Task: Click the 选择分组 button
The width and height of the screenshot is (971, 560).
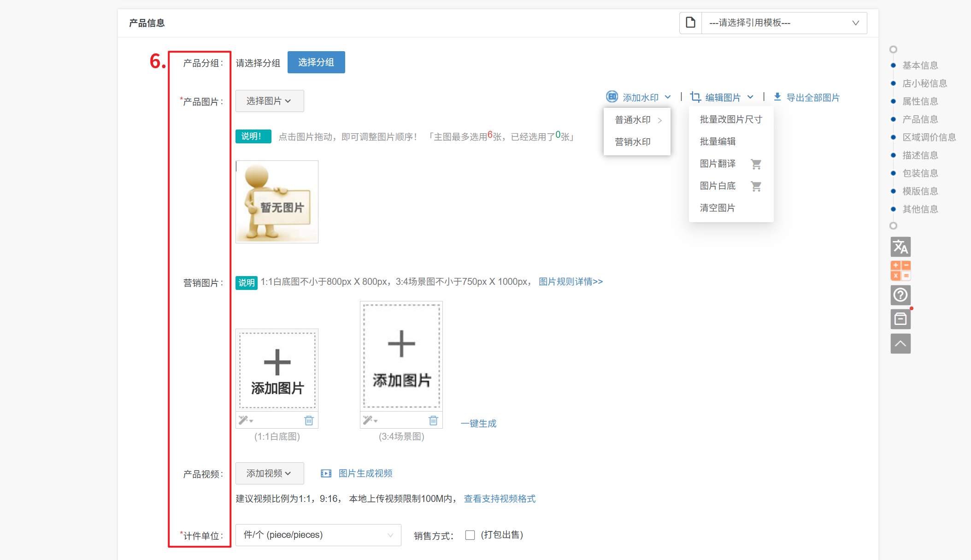Action: 316,62
